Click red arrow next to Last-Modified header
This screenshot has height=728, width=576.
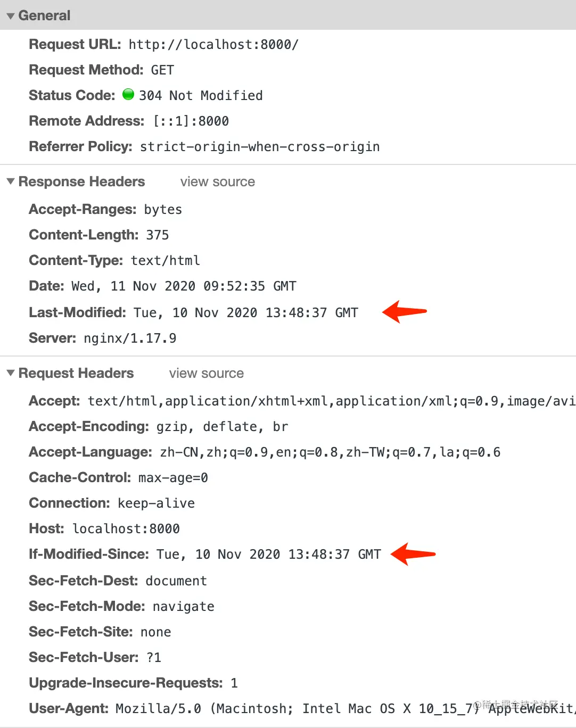405,312
